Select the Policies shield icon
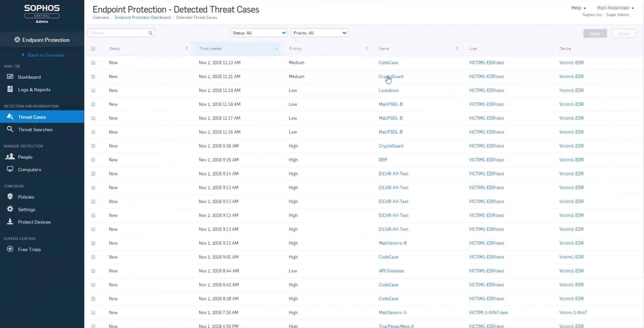This screenshot has height=328, width=644. pos(10,197)
